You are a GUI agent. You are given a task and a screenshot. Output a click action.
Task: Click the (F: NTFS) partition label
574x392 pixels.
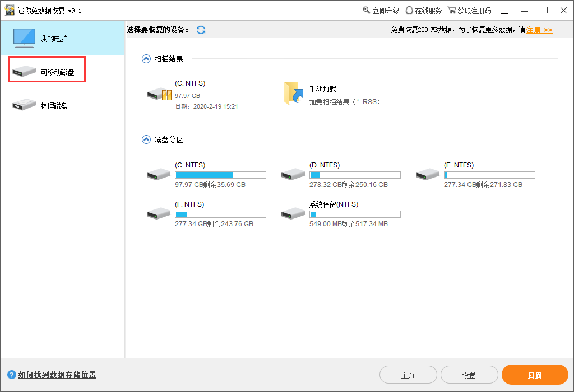click(189, 204)
